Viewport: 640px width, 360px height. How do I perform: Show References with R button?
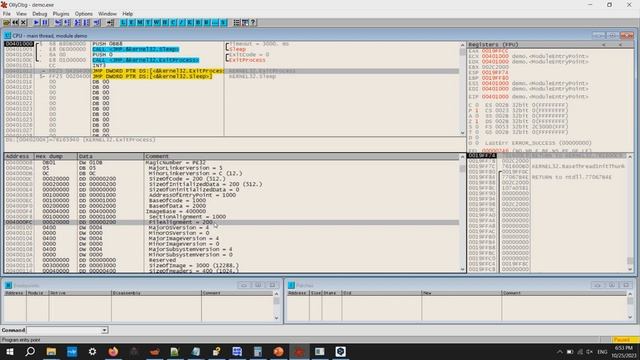click(x=207, y=22)
